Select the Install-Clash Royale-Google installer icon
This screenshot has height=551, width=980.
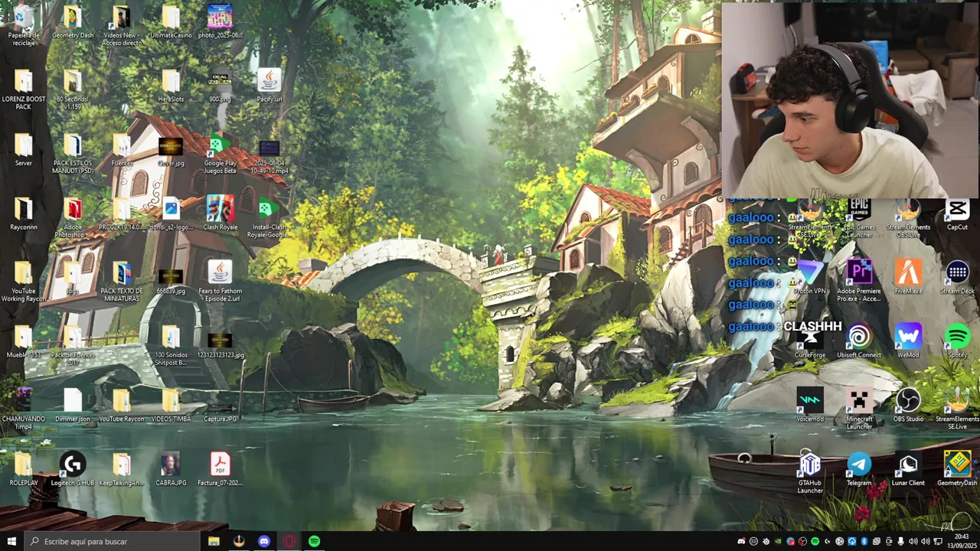[x=269, y=217]
